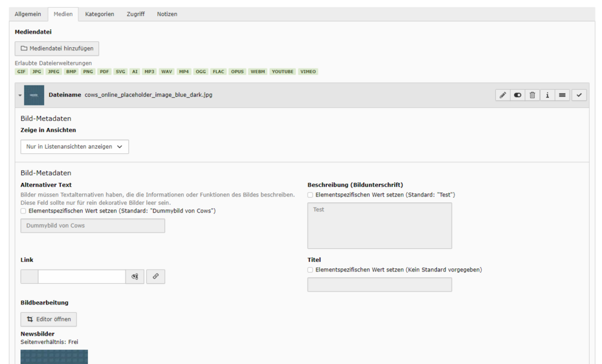Toggle the link field view icon
Screen dimensions: 602x364
pyautogui.click(x=135, y=277)
